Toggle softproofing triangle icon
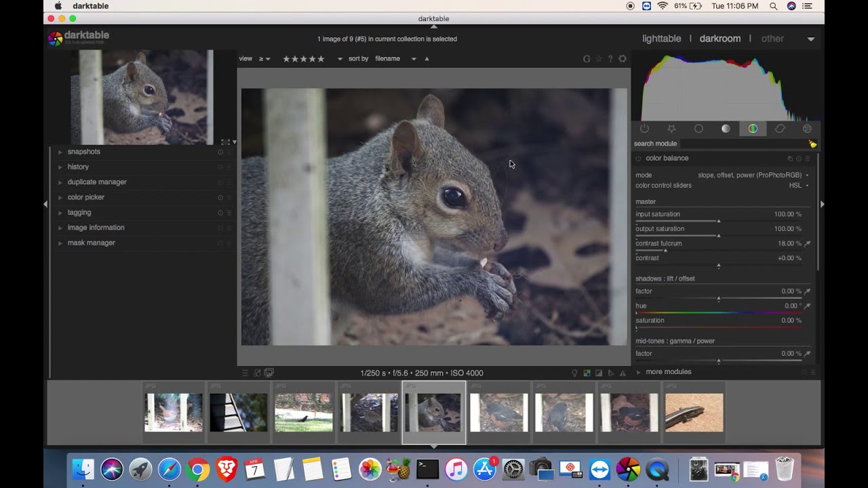This screenshot has height=488, width=868. (610, 373)
